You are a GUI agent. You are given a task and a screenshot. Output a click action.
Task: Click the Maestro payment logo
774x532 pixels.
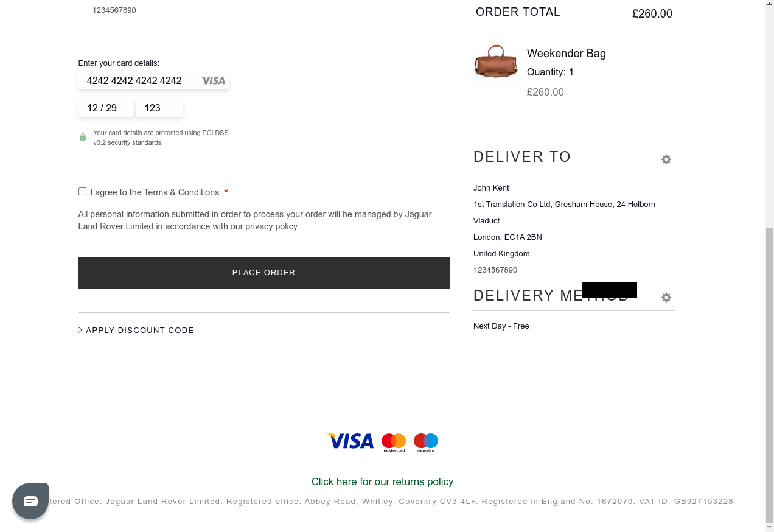pos(426,442)
